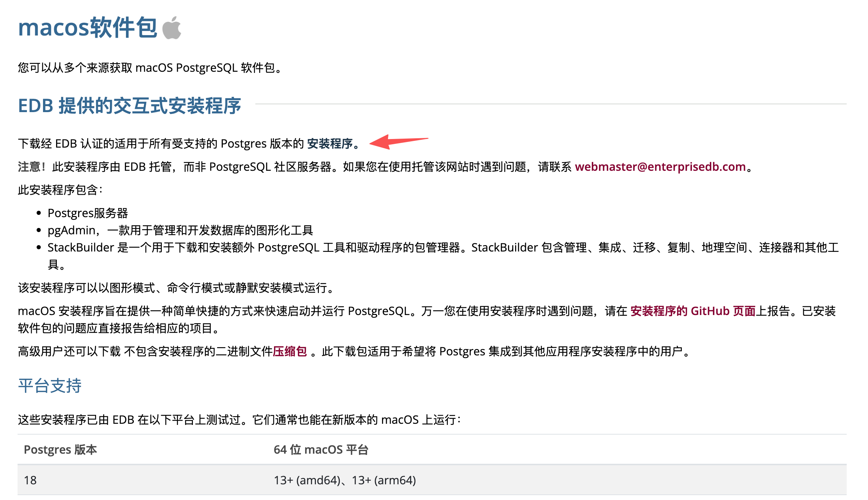Click the 13+ (amd64)、13+ (arm64) cell
Screen dimensions: 868x500
pos(345,480)
